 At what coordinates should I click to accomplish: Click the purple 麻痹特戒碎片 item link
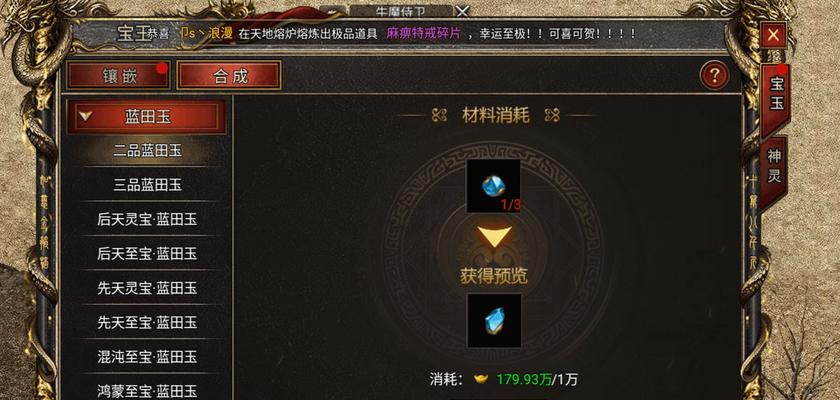[x=424, y=33]
